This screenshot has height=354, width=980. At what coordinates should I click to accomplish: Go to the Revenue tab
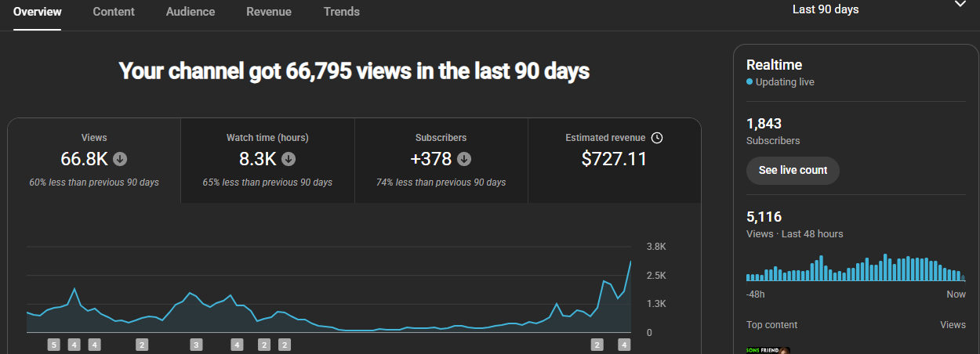pyautogui.click(x=269, y=12)
